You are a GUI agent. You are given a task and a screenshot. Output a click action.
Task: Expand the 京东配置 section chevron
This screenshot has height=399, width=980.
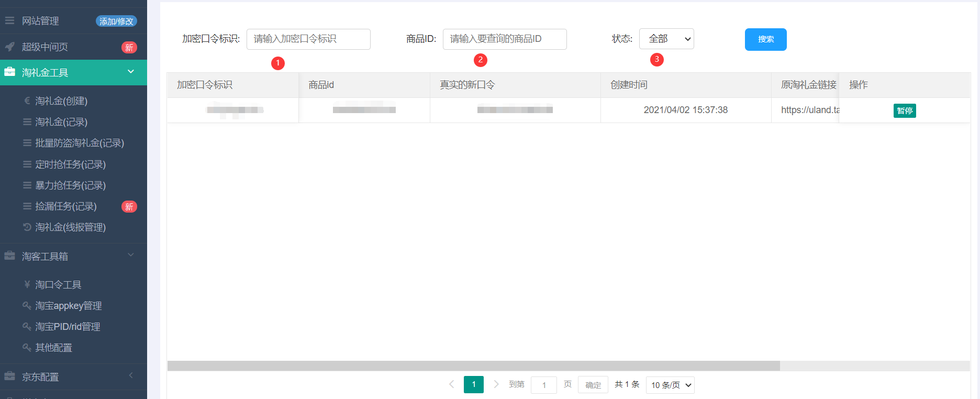pyautogui.click(x=131, y=375)
